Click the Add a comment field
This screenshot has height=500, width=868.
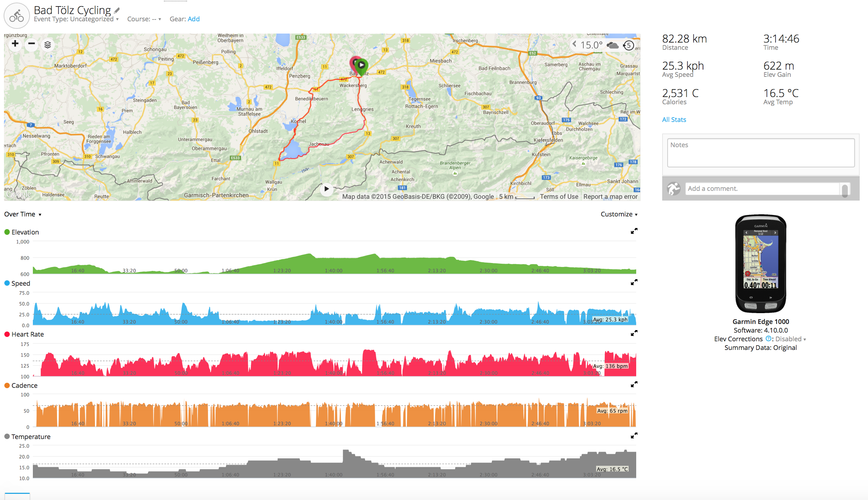762,189
